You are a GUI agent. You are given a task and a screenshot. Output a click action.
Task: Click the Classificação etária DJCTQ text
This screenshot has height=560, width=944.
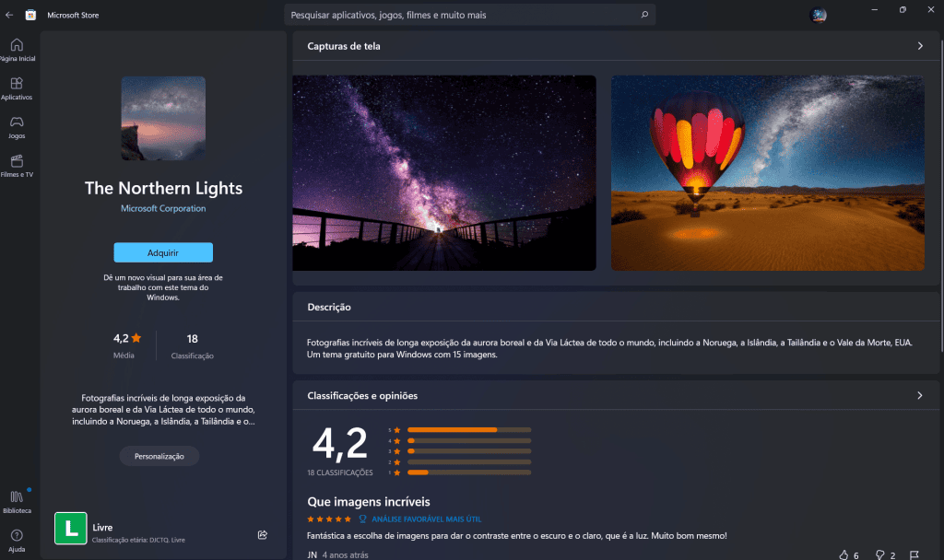(138, 540)
